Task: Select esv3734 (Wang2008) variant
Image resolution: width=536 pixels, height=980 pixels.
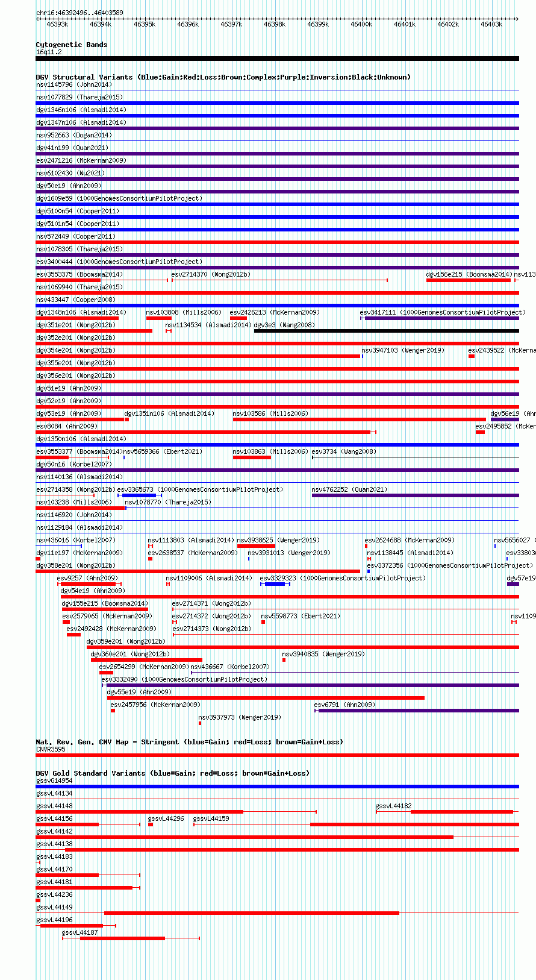Action: click(344, 451)
